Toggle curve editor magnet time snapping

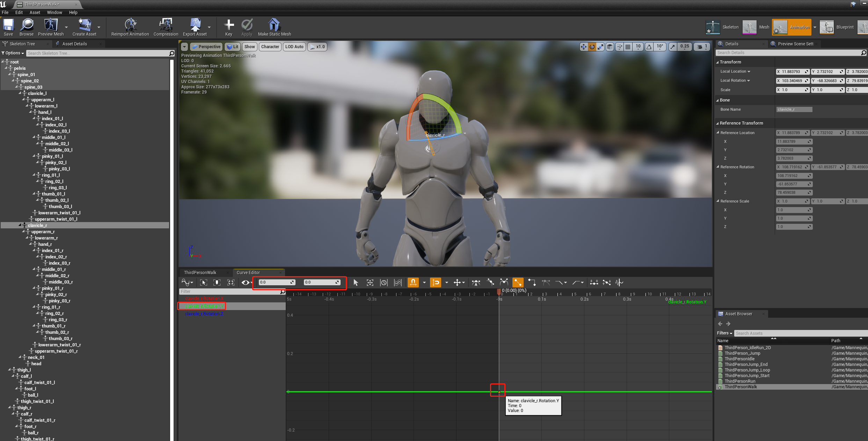click(x=413, y=282)
